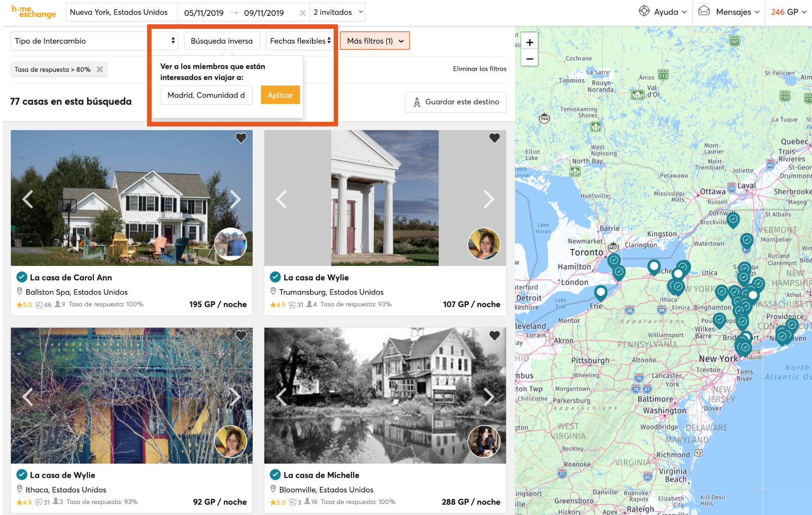Show previous photo of Trumansburg house

pyautogui.click(x=281, y=199)
